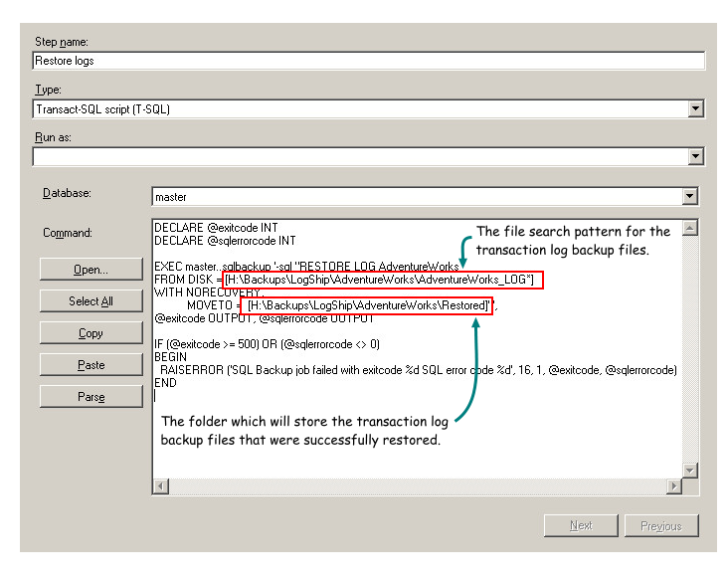Screen dimensions: 728x583
Task: Click the Copy button
Action: [x=91, y=333]
